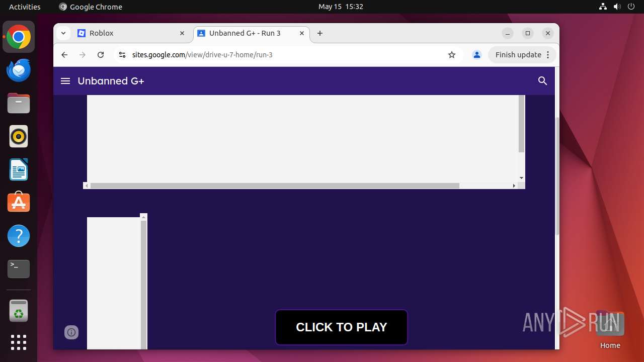The width and height of the screenshot is (644, 362).
Task: Go forward to the next page
Action: click(83, 55)
